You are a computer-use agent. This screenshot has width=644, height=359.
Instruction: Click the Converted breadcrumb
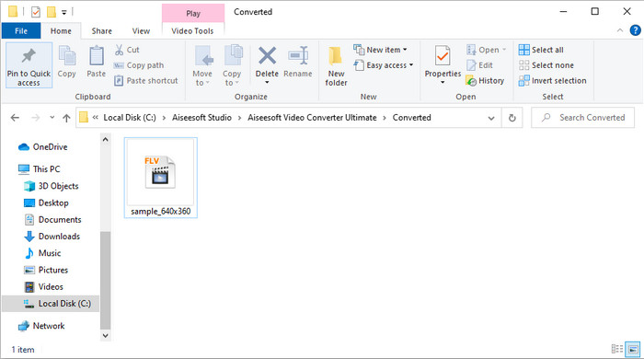click(412, 118)
